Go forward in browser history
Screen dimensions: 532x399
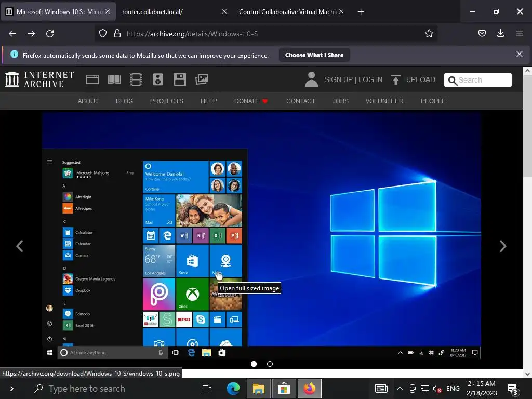click(x=31, y=34)
